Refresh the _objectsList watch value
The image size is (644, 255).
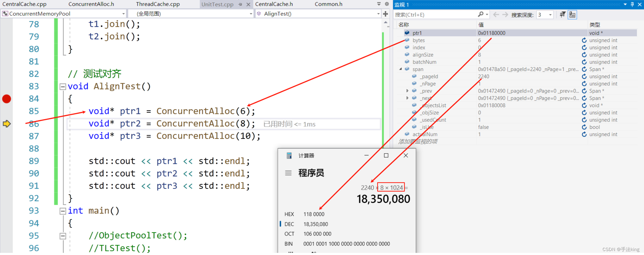tap(584, 105)
